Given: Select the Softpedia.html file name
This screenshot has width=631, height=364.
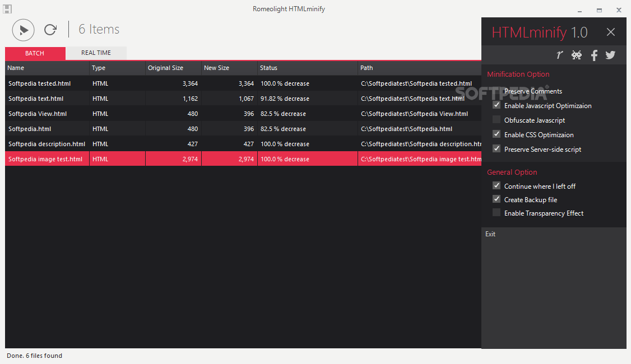Looking at the screenshot, I should pyautogui.click(x=30, y=129).
